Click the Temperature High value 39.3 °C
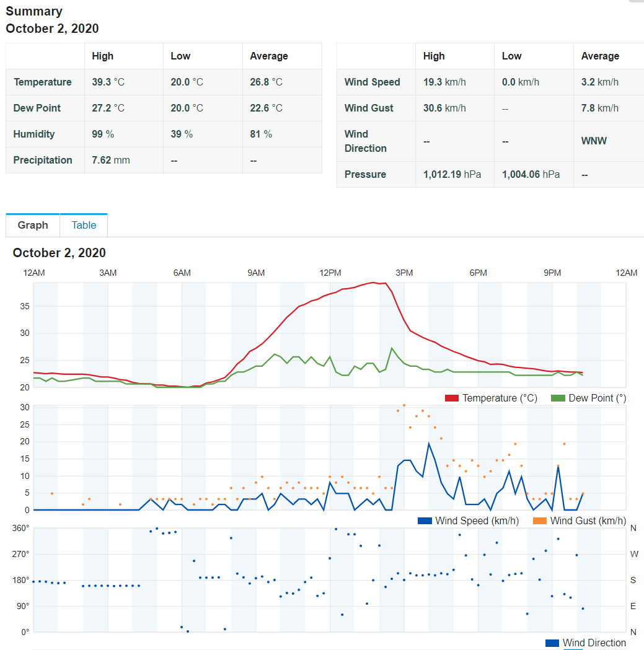 click(108, 82)
